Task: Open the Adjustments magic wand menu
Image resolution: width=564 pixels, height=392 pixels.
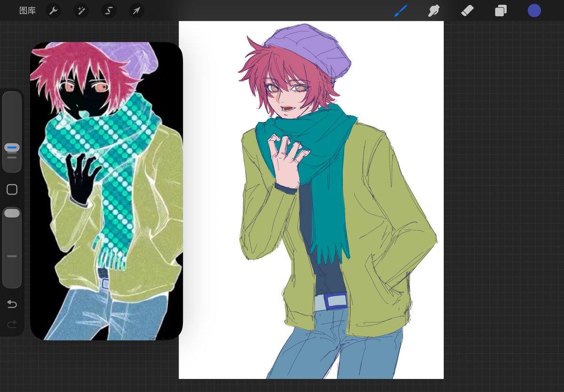Action: [x=81, y=10]
